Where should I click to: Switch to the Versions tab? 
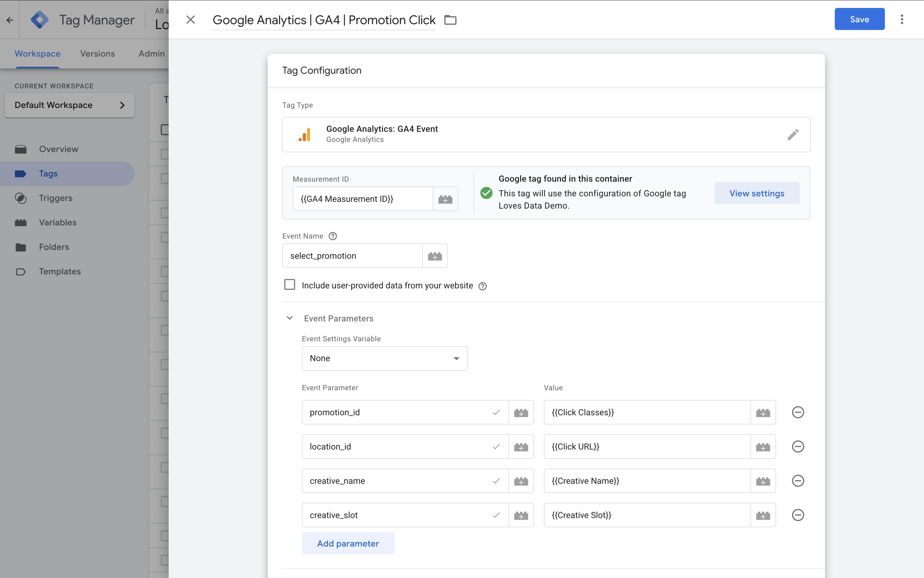97,54
